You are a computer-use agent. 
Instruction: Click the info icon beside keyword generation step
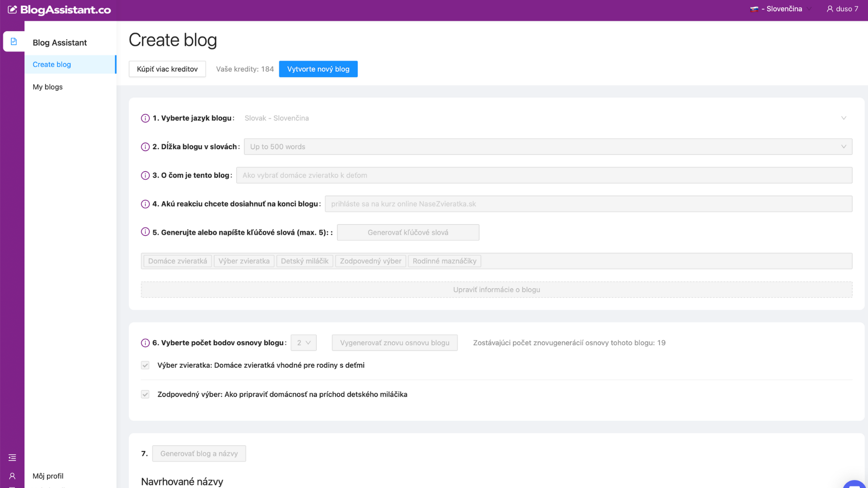pos(145,231)
